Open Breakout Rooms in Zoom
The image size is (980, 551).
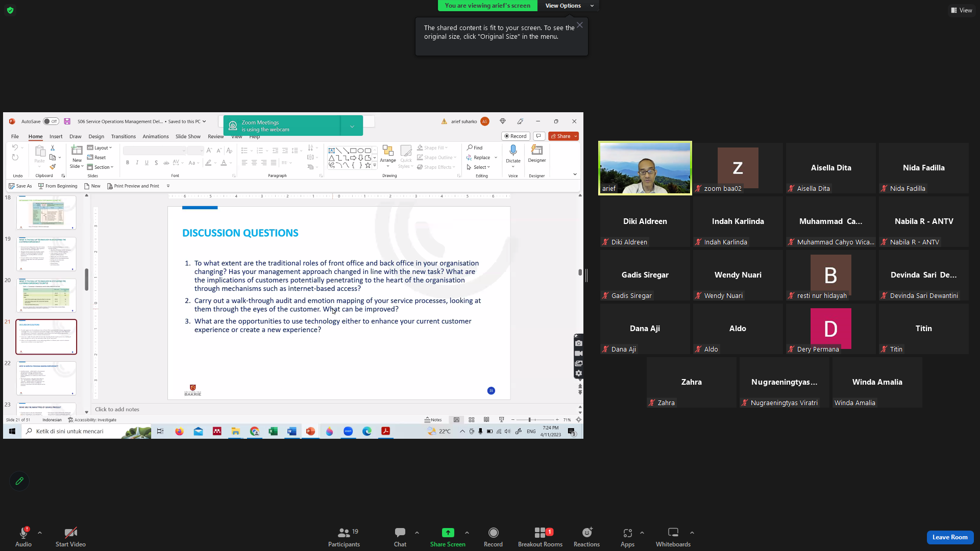pyautogui.click(x=540, y=537)
